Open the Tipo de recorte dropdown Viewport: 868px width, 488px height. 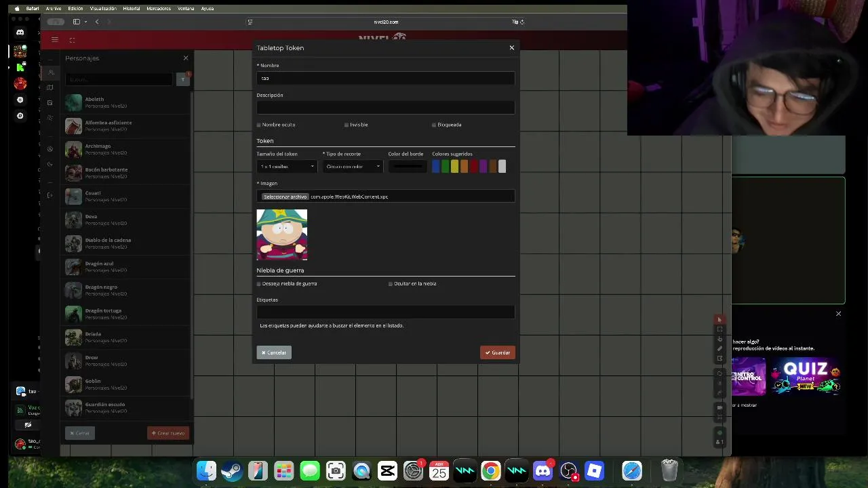coord(353,166)
